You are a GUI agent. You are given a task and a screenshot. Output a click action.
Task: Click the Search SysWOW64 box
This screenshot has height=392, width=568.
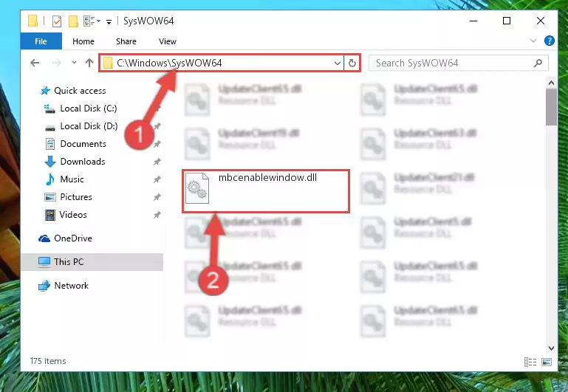click(x=458, y=63)
